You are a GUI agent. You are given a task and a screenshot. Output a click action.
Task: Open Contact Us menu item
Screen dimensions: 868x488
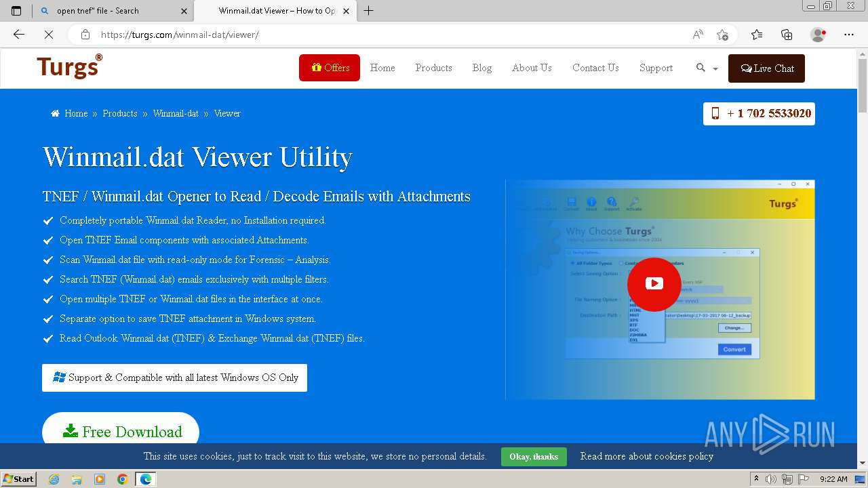[x=595, y=68]
